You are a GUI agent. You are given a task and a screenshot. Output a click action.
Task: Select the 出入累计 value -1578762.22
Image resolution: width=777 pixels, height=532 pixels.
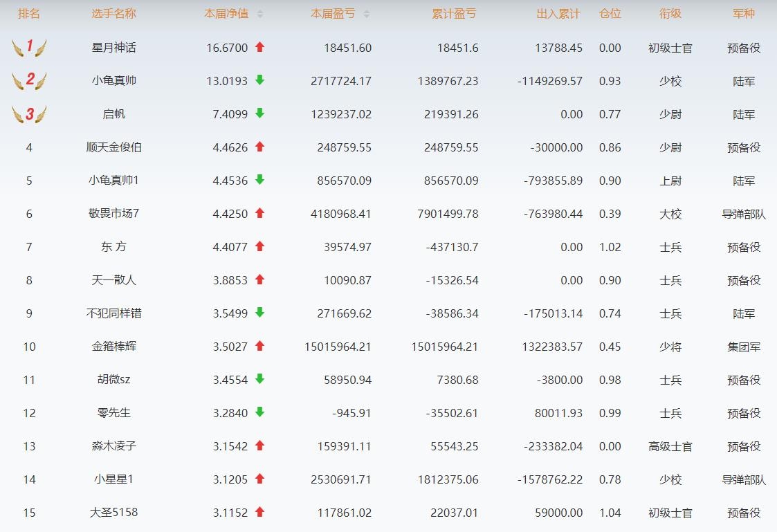550,479
